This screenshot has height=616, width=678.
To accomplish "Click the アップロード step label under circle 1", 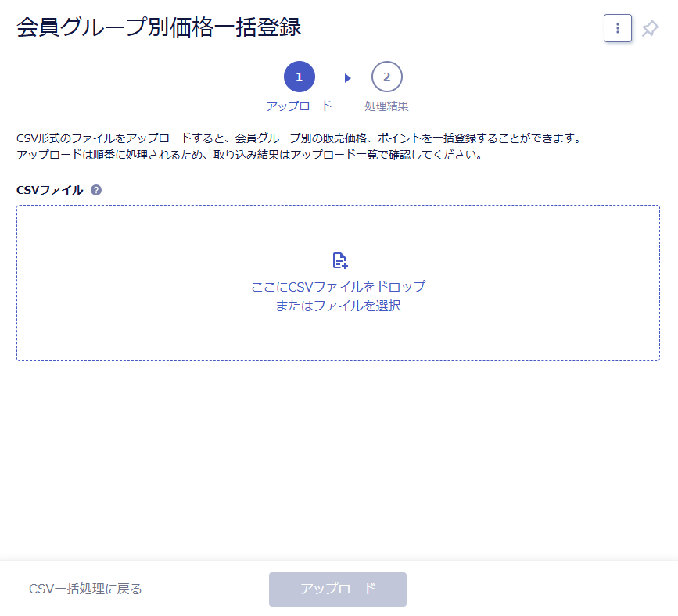I will [x=300, y=106].
